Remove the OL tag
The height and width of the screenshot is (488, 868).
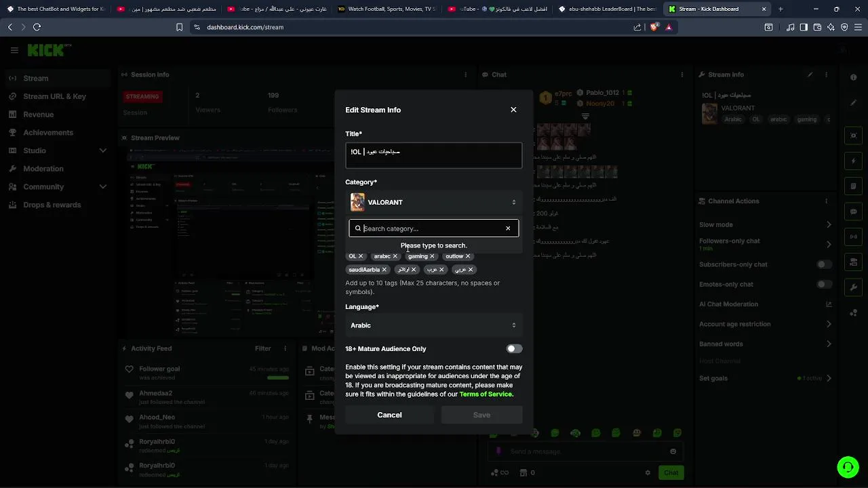point(361,256)
